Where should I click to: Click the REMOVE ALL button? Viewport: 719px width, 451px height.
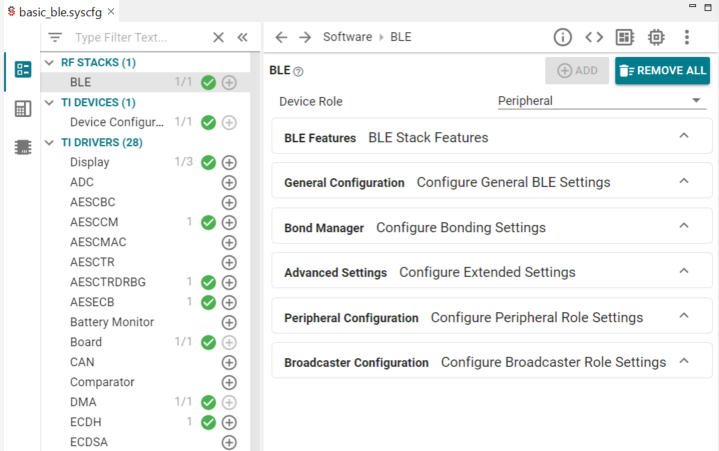coord(662,71)
